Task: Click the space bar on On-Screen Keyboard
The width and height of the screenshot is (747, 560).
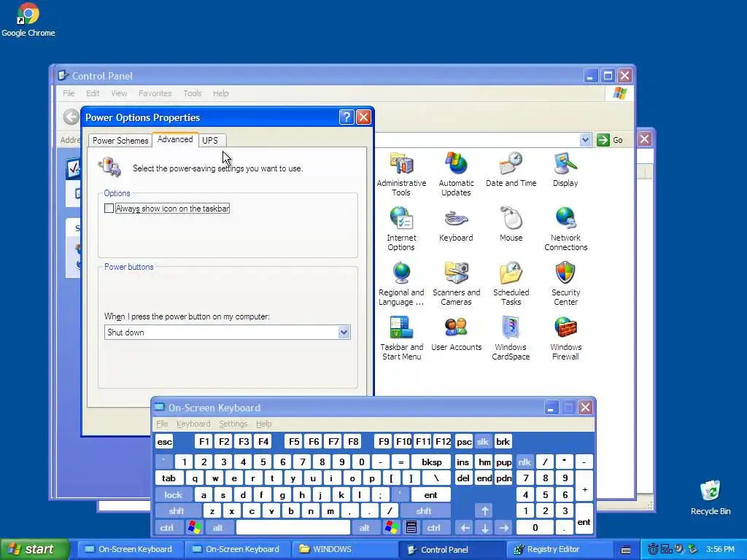Action: 293,528
